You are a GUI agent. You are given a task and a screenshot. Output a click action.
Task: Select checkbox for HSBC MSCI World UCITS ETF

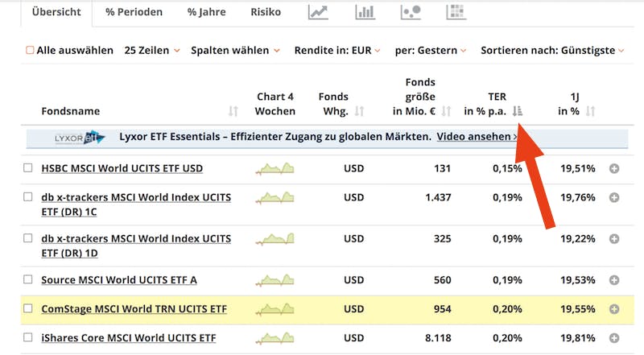[x=28, y=167]
